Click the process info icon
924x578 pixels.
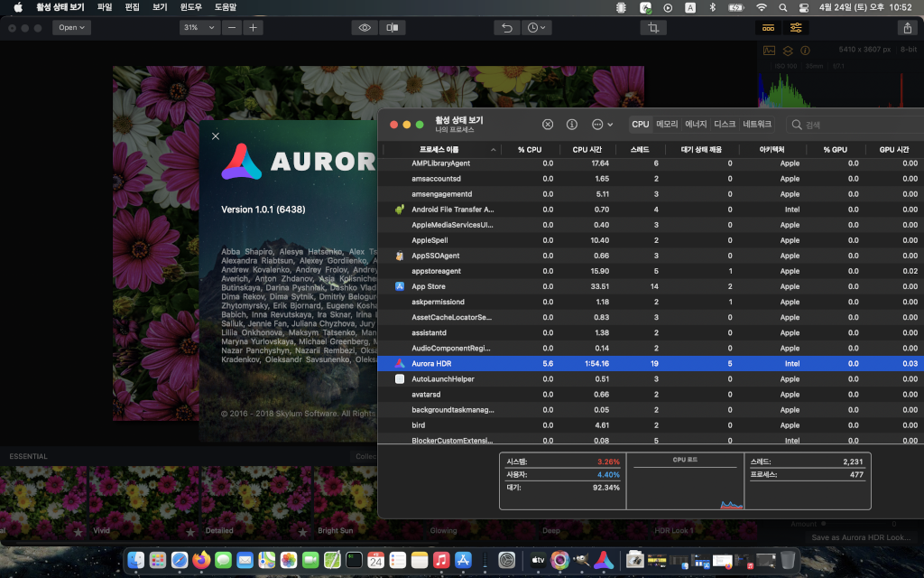571,125
